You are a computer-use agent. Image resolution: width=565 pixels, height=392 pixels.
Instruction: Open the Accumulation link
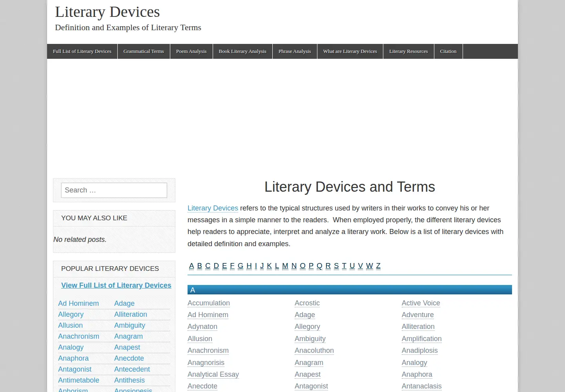[x=209, y=303]
